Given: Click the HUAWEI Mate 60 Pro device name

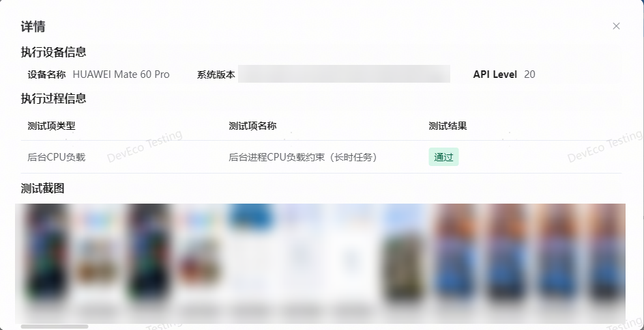Looking at the screenshot, I should pos(121,74).
